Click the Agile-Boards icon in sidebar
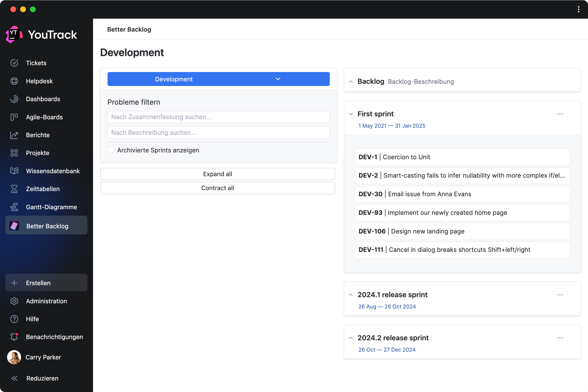This screenshot has height=392, width=588. (14, 117)
